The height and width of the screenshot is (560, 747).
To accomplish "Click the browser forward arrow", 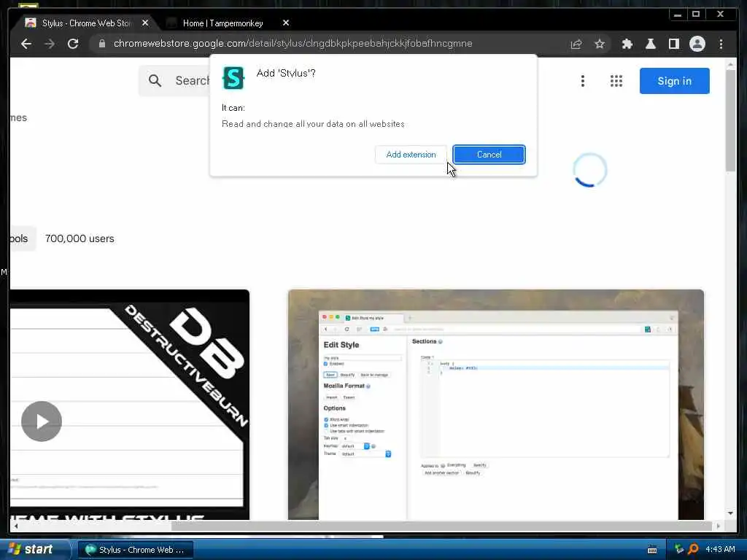I will click(50, 44).
